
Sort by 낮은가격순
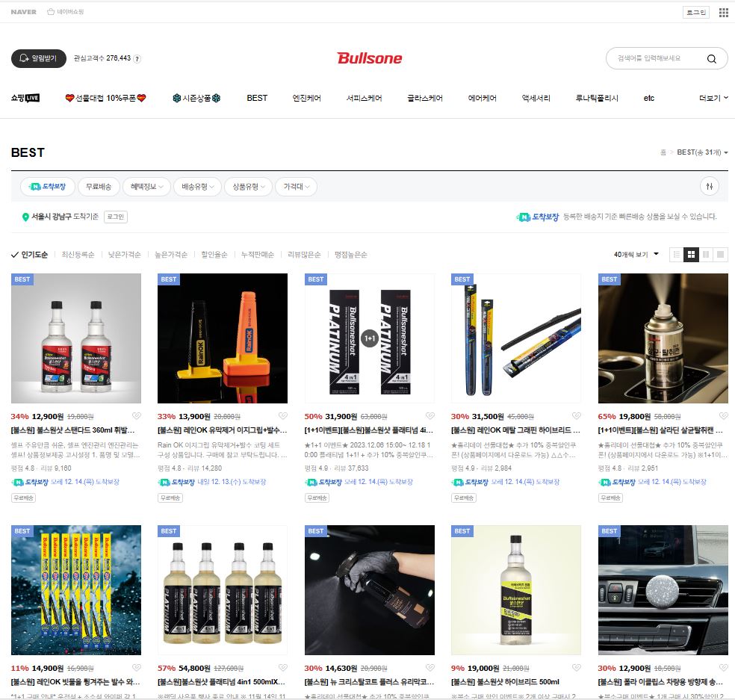coord(124,255)
